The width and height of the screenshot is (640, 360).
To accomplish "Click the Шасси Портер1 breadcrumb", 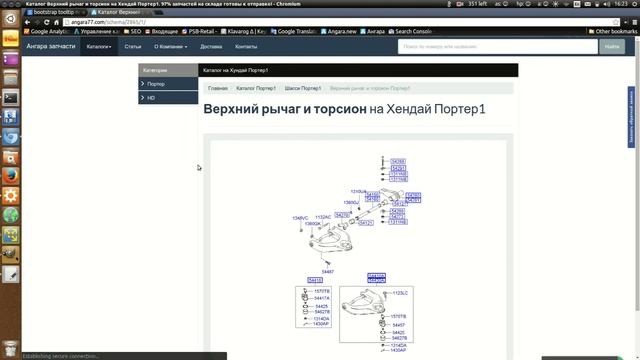I will click(x=303, y=88).
